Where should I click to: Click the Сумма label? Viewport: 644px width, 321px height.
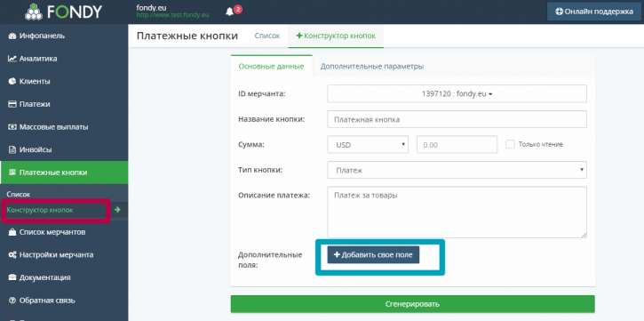(x=251, y=145)
